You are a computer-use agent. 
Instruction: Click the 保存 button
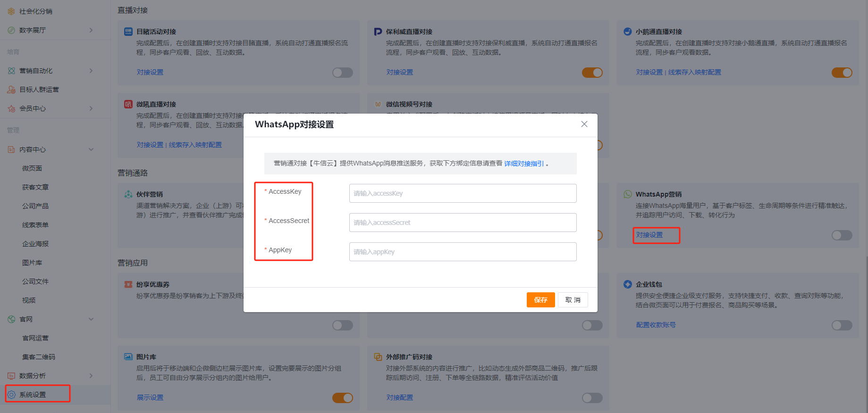coord(541,300)
